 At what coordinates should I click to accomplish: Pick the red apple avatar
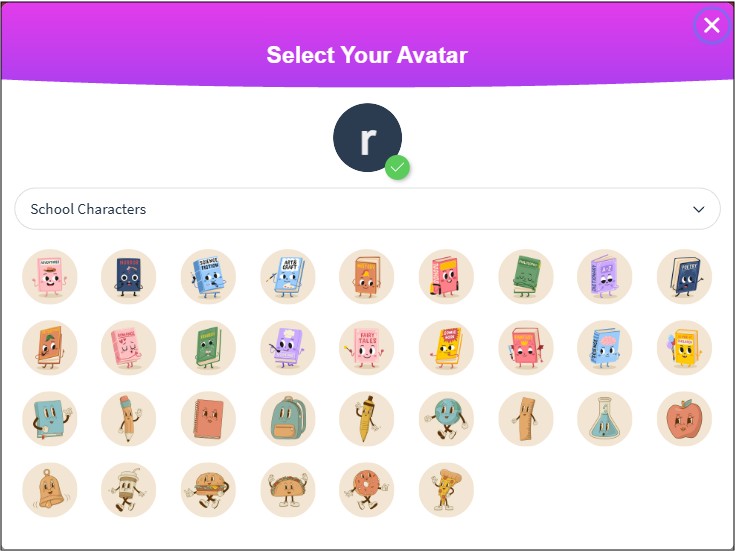(x=684, y=419)
